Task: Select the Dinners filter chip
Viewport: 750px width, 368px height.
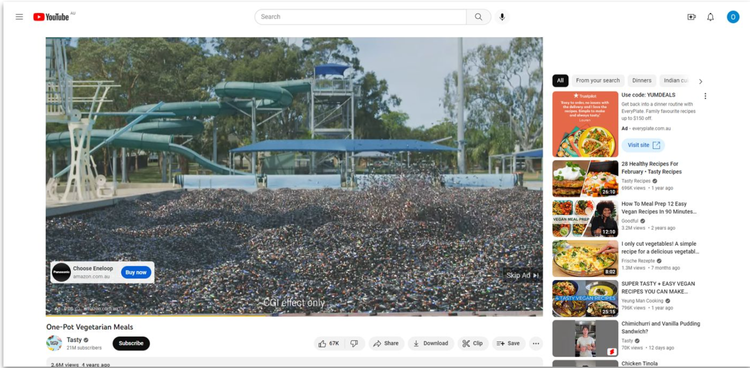Action: coord(641,81)
